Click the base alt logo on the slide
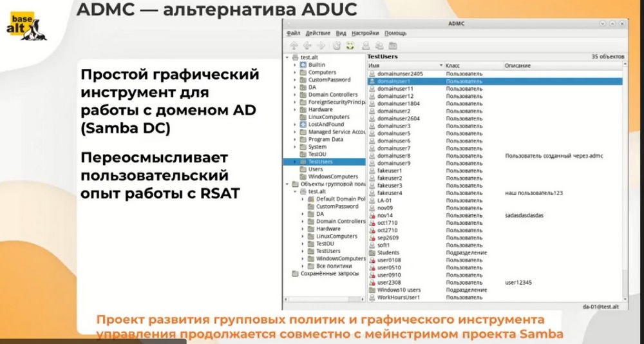 click(26, 26)
